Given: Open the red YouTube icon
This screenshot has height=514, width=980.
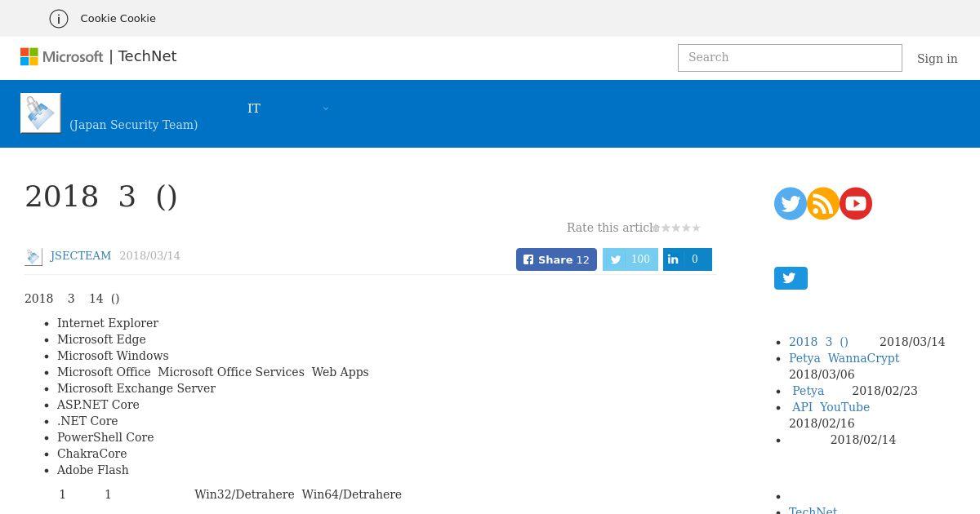Looking at the screenshot, I should pos(856,203).
